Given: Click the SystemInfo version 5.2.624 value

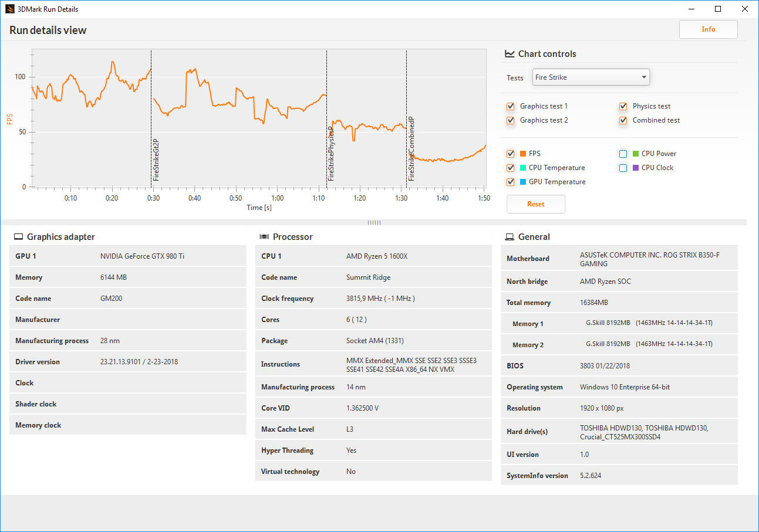Looking at the screenshot, I should pos(591,476).
